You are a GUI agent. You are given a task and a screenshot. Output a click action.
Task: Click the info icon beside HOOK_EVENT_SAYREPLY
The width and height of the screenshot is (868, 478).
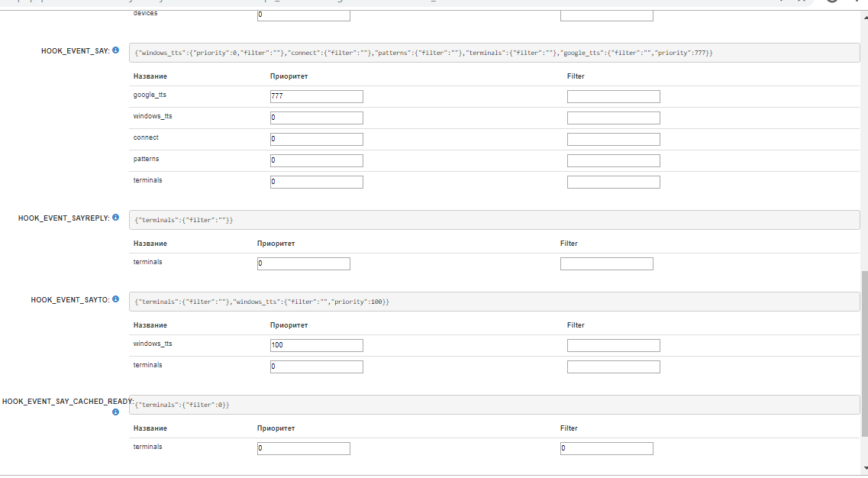(x=116, y=218)
